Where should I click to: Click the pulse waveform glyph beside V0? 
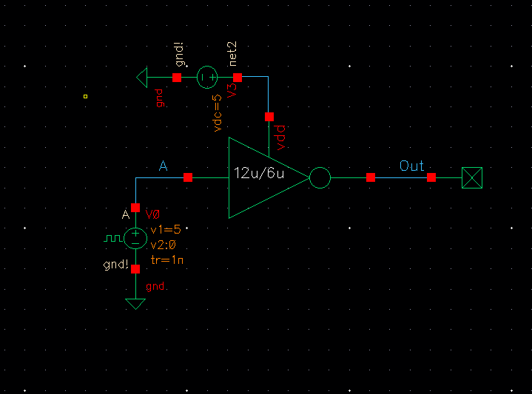pyautogui.click(x=113, y=238)
